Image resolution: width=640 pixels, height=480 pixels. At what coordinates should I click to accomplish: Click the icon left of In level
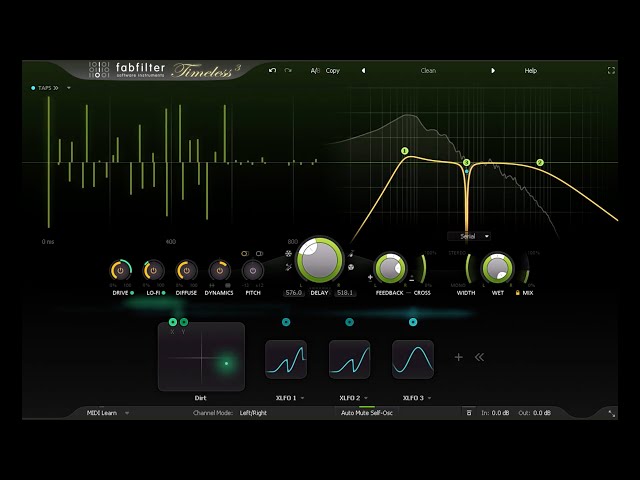point(469,413)
